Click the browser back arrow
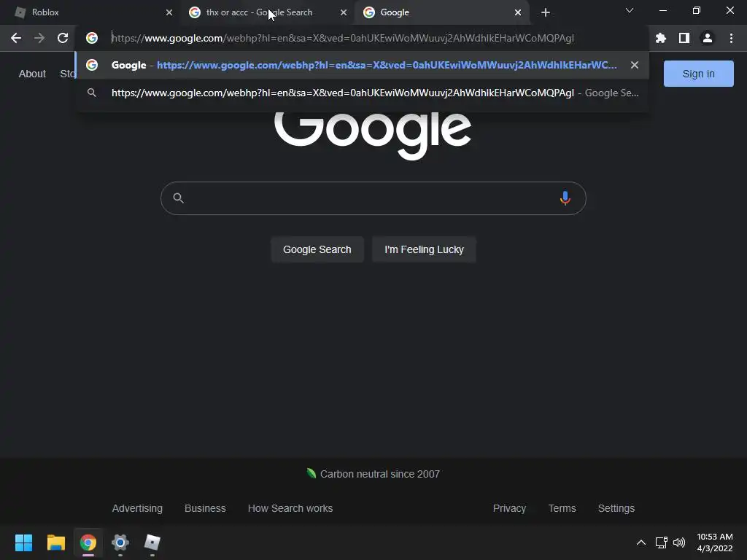 pos(16,38)
